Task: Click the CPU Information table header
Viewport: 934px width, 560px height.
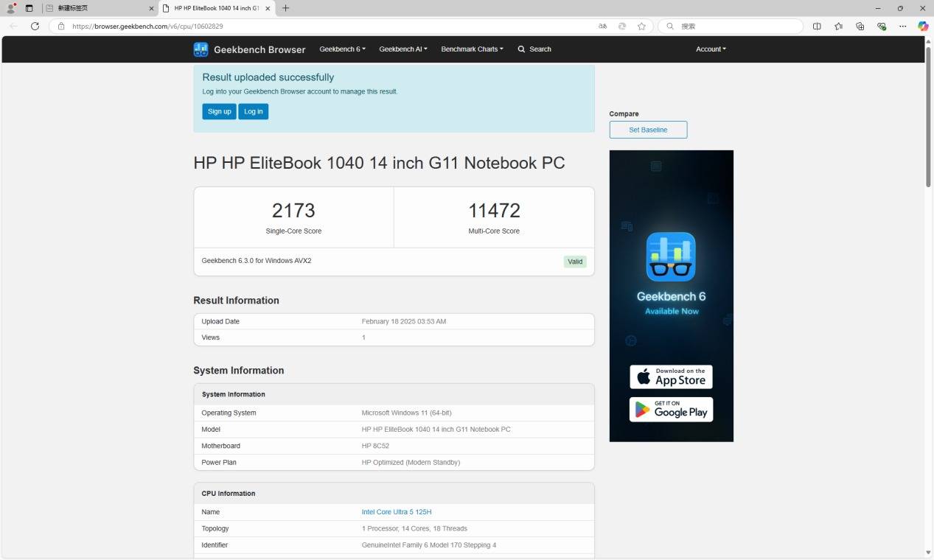Action: (394, 494)
